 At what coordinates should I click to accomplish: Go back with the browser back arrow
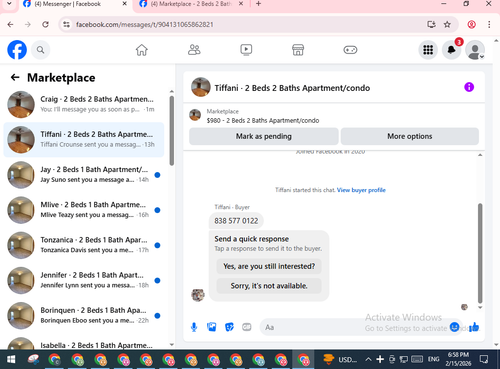coord(10,24)
